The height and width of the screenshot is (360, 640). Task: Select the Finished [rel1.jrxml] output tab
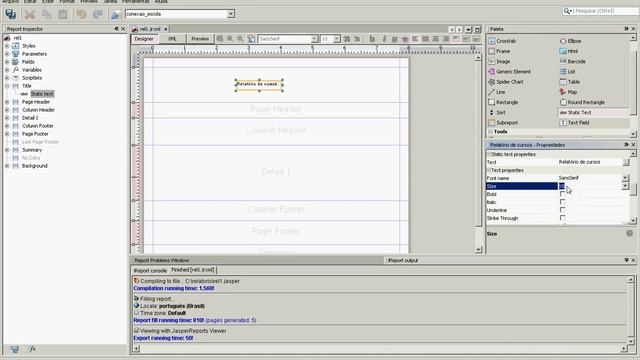(193, 270)
